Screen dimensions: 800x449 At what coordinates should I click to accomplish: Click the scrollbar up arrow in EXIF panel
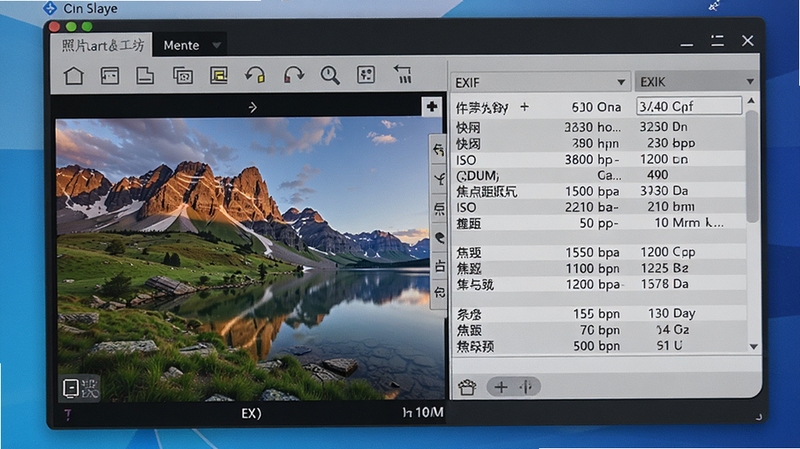(x=751, y=101)
